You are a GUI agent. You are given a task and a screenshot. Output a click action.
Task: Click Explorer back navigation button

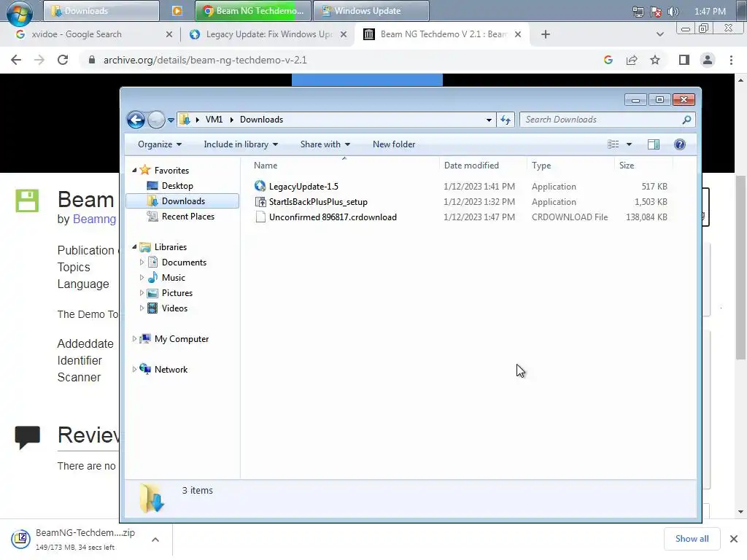click(136, 120)
